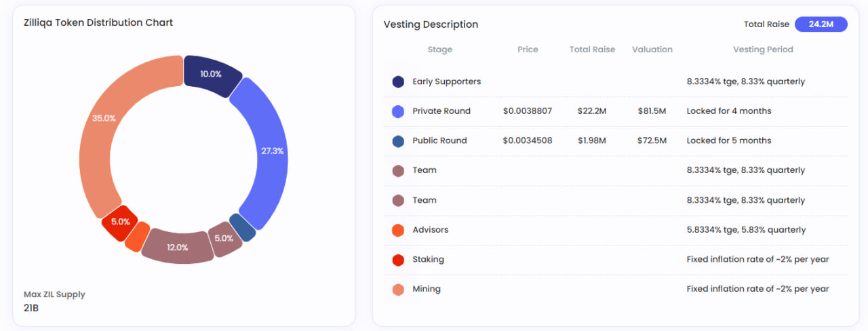The image size is (868, 331).
Task: Click the 21B supply value
Action: (x=31, y=309)
